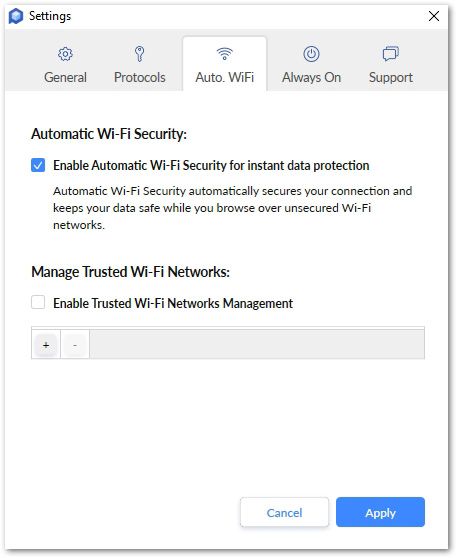Open the Support tab label

[391, 77]
